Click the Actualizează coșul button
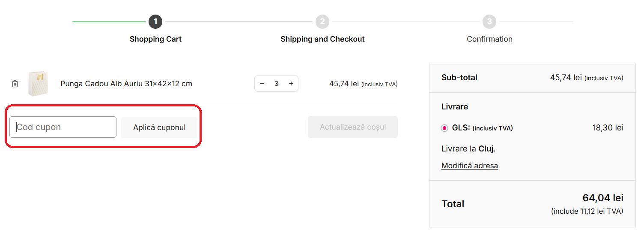The width and height of the screenshot is (644, 236). (352, 127)
